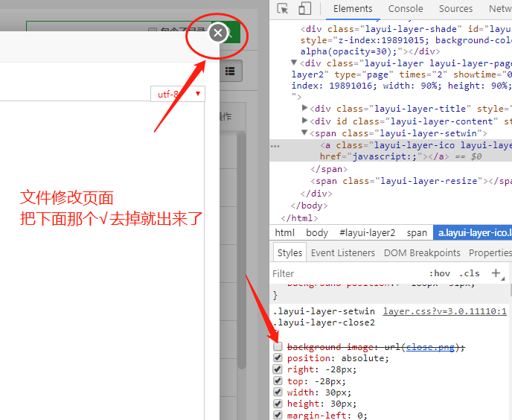
Task: Select the DOM Breakpoints sub-tab
Action: (x=422, y=252)
